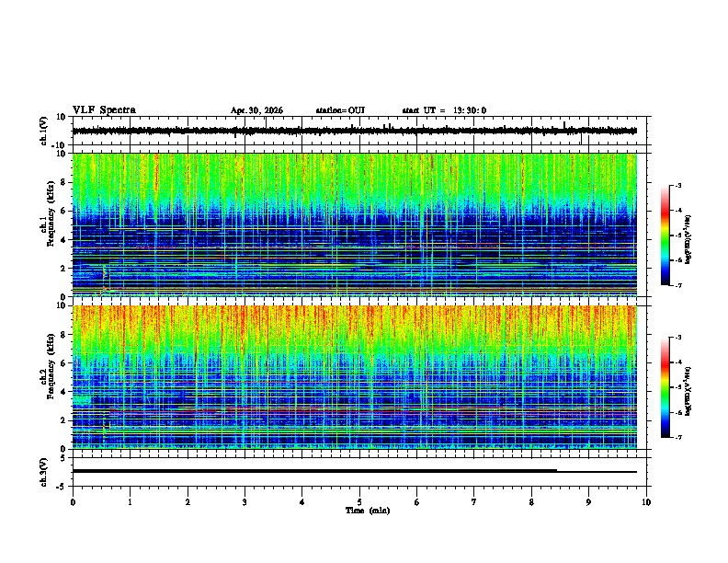Click the ch.3 (V) black trace line
Screen dimensions: 728x563
[354, 471]
